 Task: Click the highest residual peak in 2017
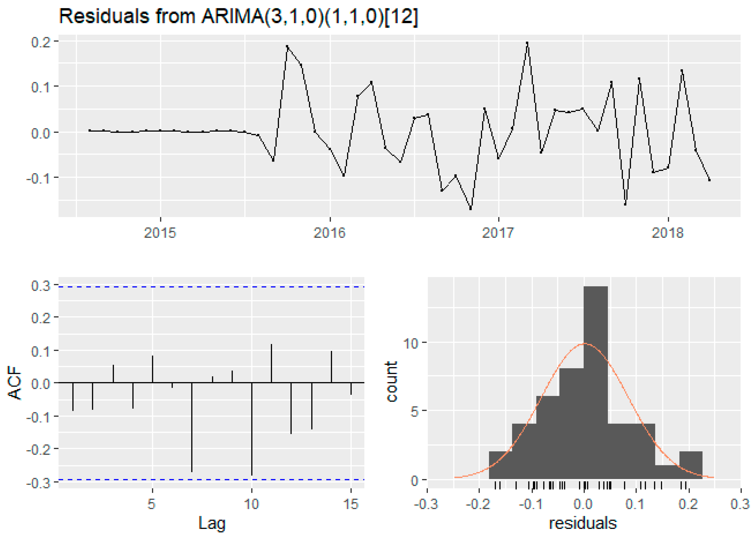click(x=527, y=43)
